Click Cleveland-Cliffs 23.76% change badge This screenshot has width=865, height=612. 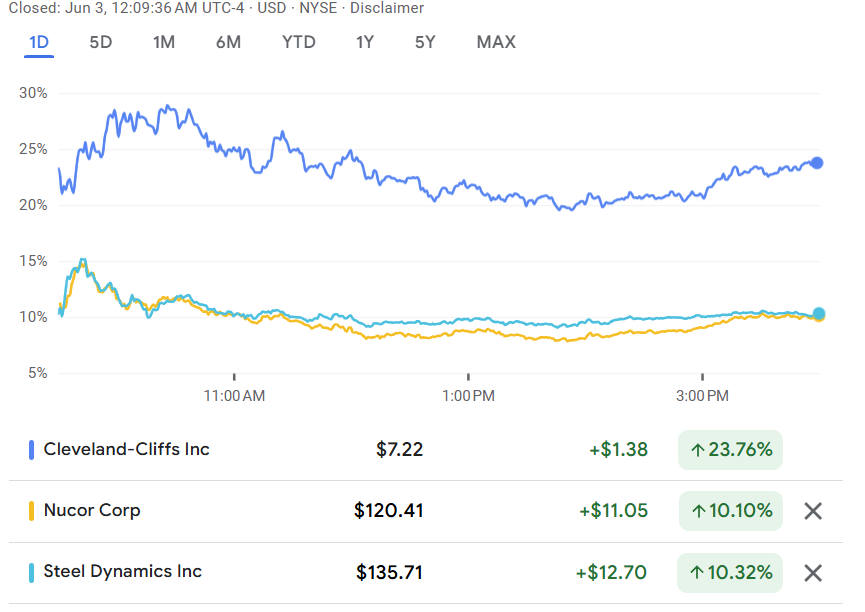(730, 450)
